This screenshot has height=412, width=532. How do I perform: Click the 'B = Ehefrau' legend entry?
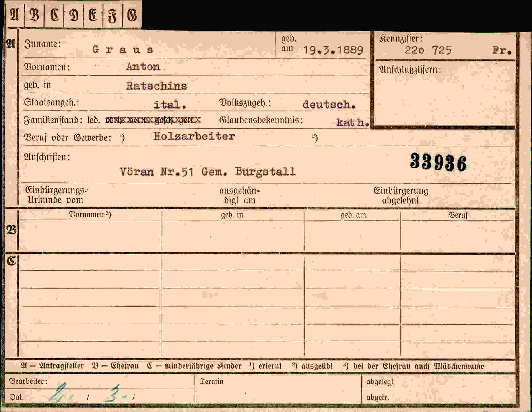coord(115,366)
